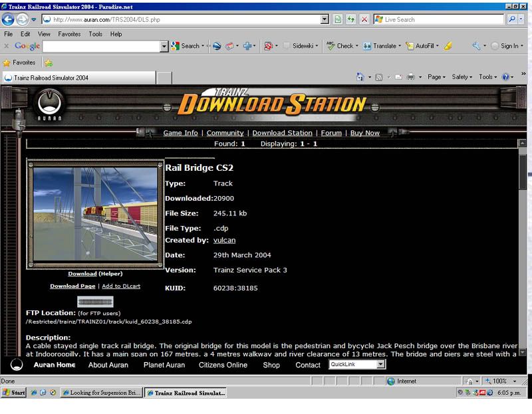Image resolution: width=532 pixels, height=414 pixels.
Task: Open the Help menu
Action: coord(116,34)
